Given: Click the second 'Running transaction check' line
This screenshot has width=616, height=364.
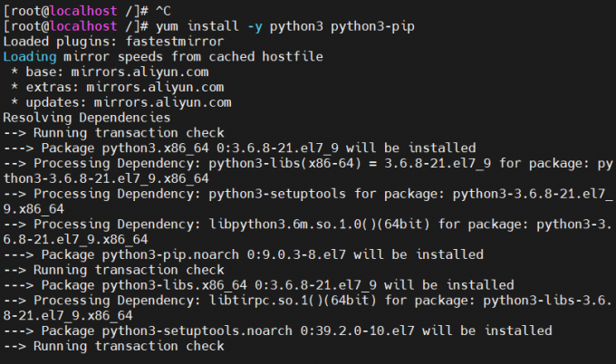Looking at the screenshot, I should point(114,270).
